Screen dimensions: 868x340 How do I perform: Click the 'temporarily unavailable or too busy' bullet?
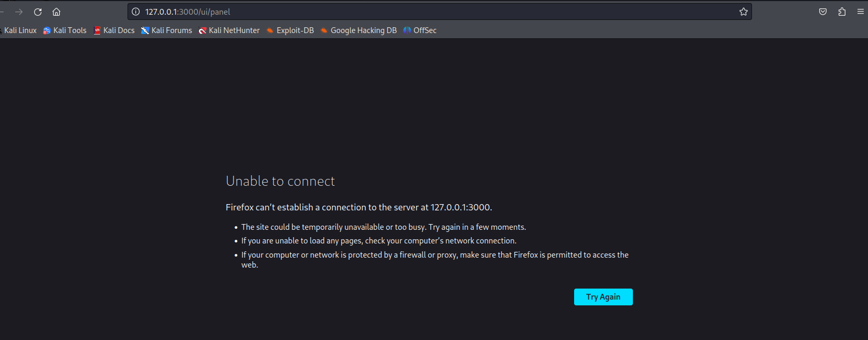[384, 227]
